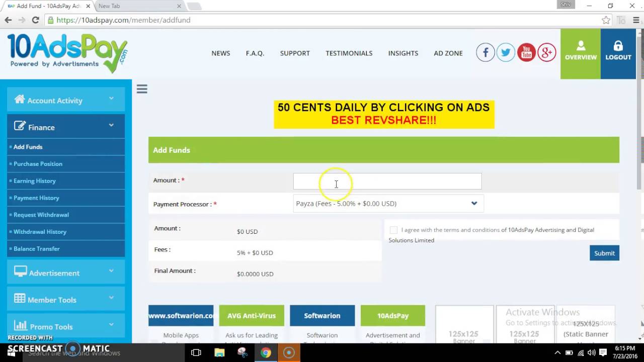
Task: Open AVG Anti-Virus ad tile
Action: coord(252,316)
